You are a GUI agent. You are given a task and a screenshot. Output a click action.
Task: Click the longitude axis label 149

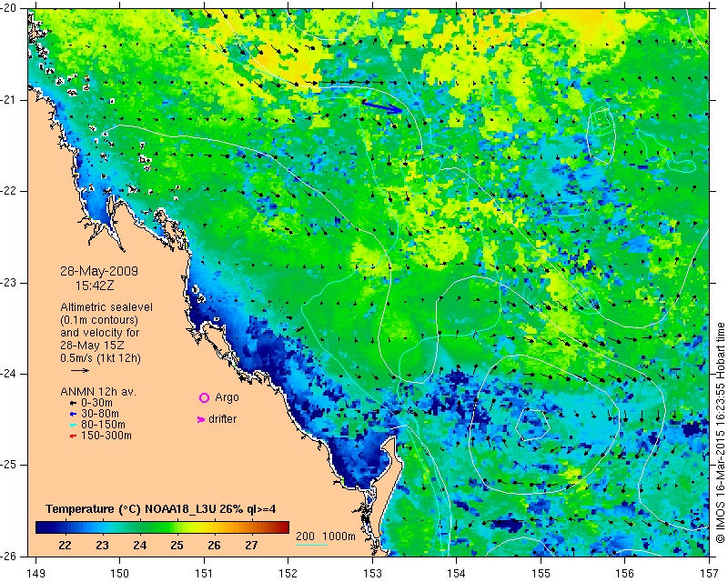35,574
